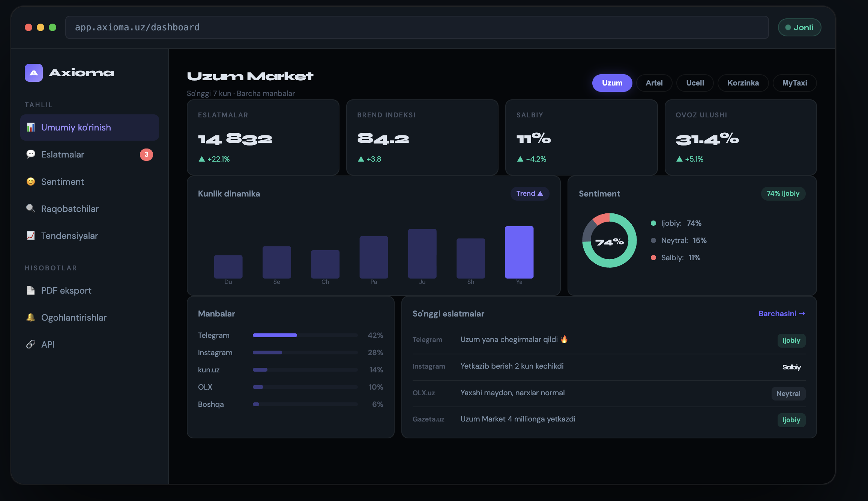Open the Barchasini link

[x=782, y=313]
